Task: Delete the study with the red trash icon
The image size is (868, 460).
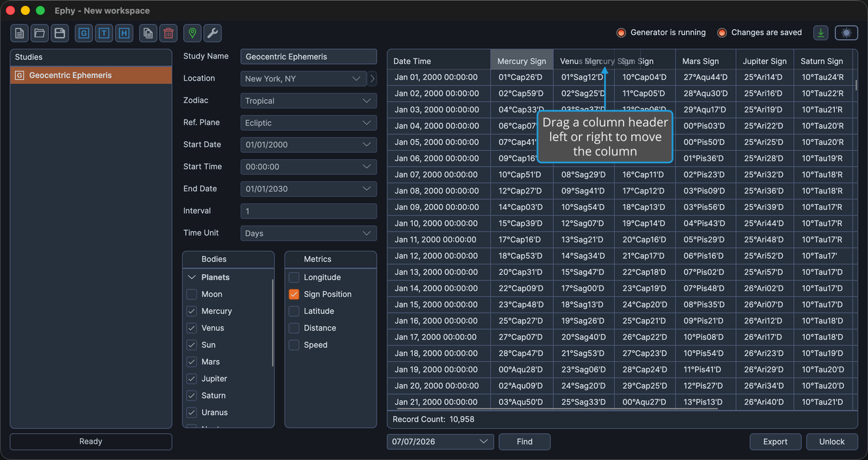Action: click(168, 33)
